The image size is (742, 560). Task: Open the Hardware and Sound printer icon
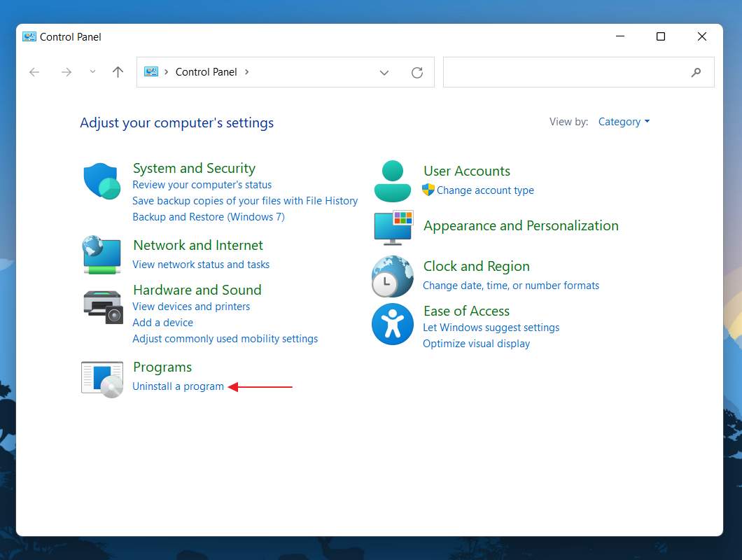pos(103,307)
